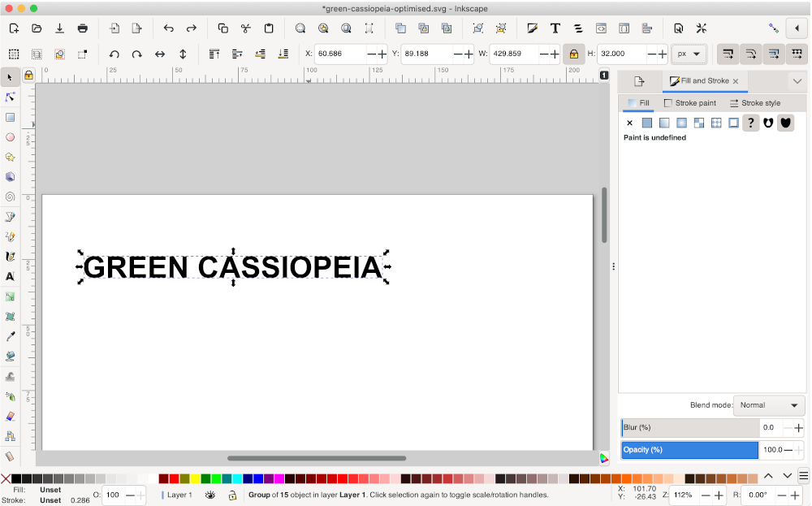Screen dimensions: 812x506
Task: Choose the Text tool
Action: click(11, 275)
